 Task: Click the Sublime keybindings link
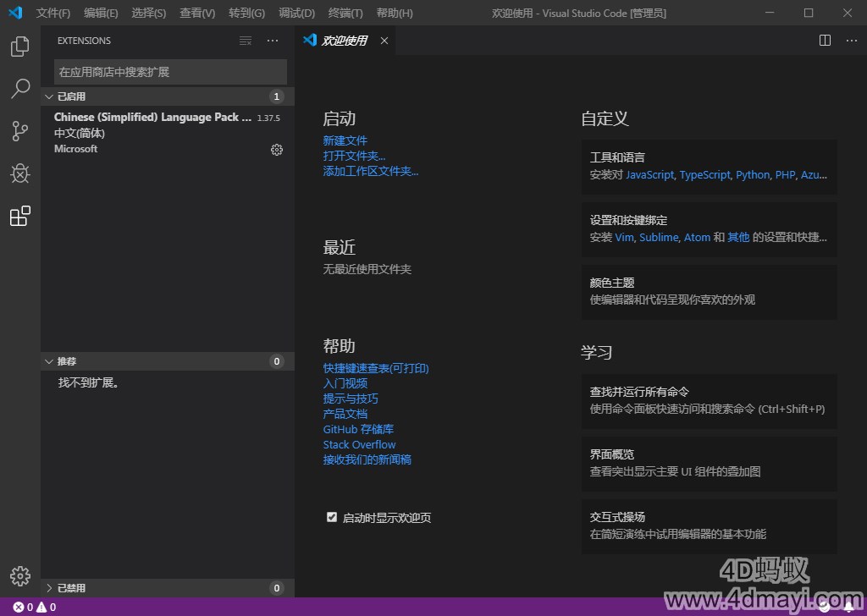pos(659,237)
